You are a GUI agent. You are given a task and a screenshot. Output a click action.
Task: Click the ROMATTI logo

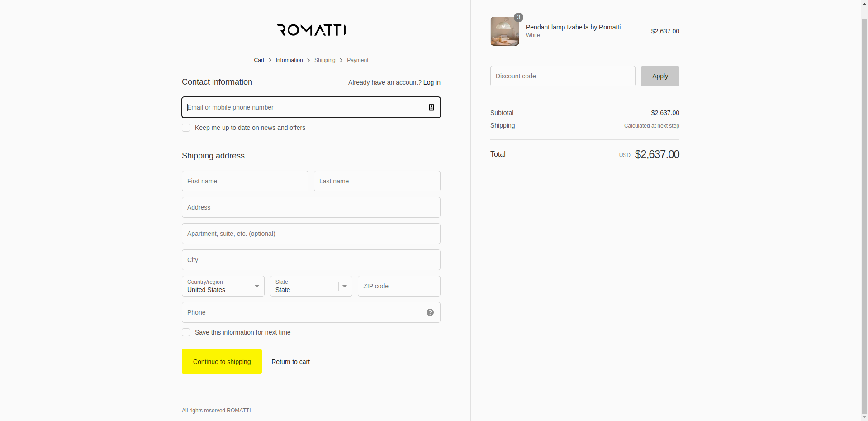[x=311, y=30]
